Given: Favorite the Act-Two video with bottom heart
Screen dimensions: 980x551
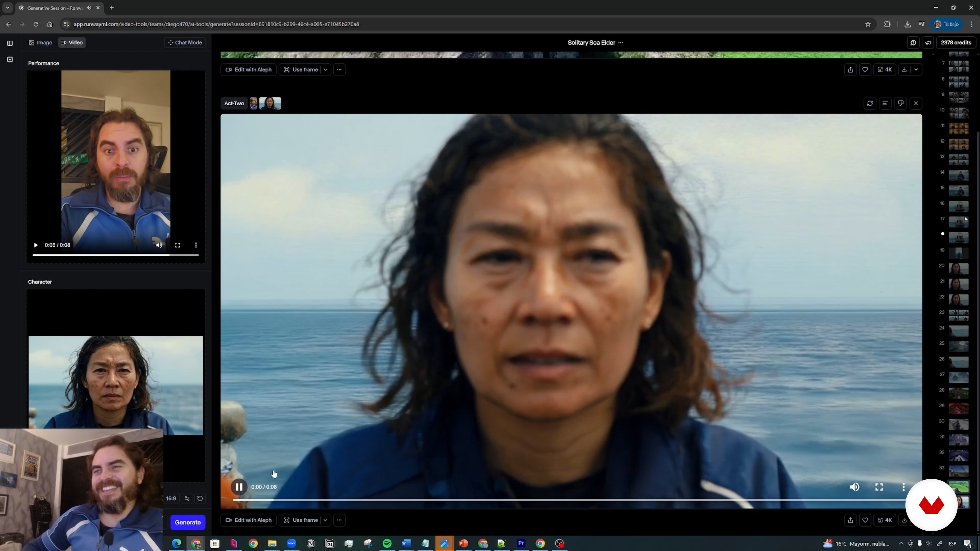Looking at the screenshot, I should pos(865,520).
